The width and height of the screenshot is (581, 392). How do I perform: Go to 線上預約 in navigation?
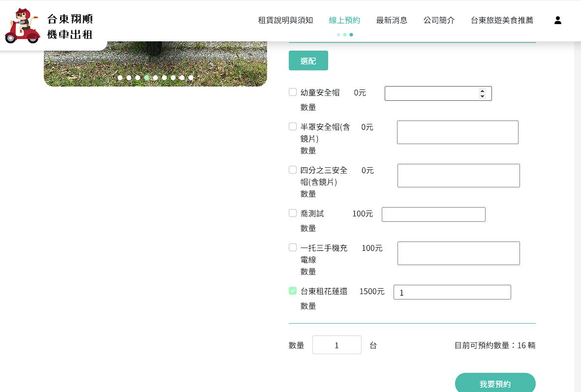click(x=344, y=20)
